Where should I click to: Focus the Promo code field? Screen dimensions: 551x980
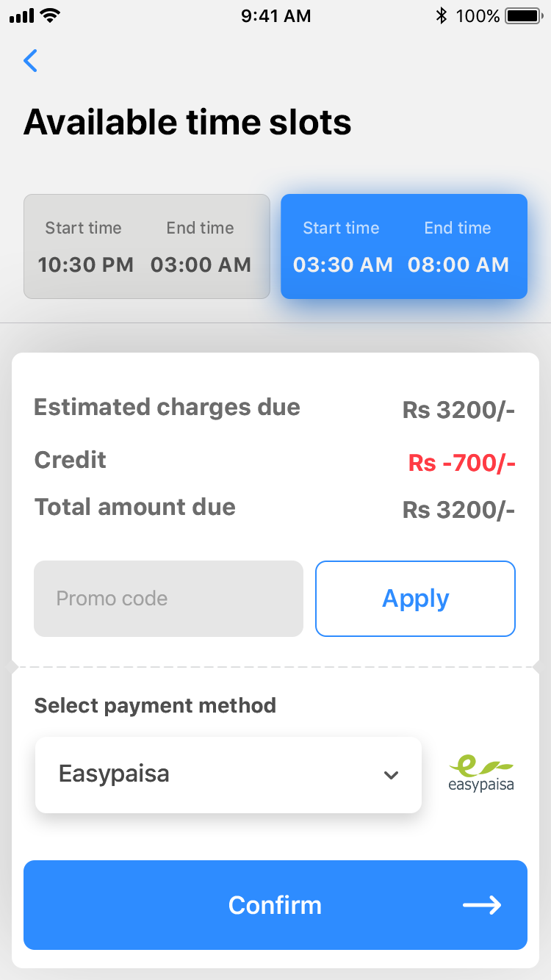click(x=168, y=599)
